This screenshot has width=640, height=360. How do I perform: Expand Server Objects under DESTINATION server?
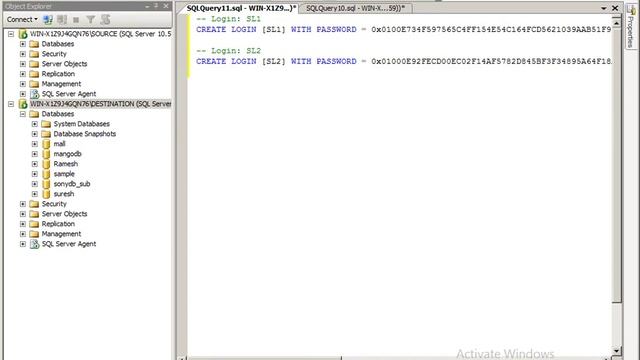pos(23,214)
